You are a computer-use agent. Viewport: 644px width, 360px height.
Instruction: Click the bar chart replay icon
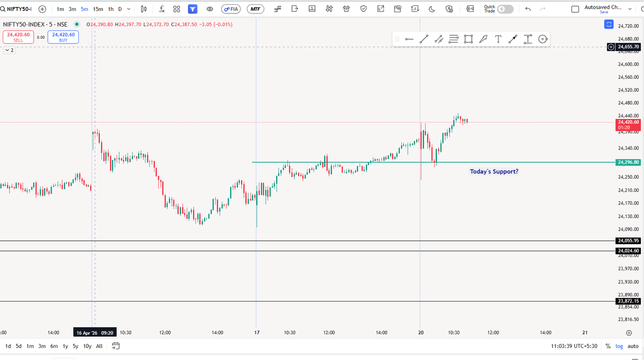(415, 9)
